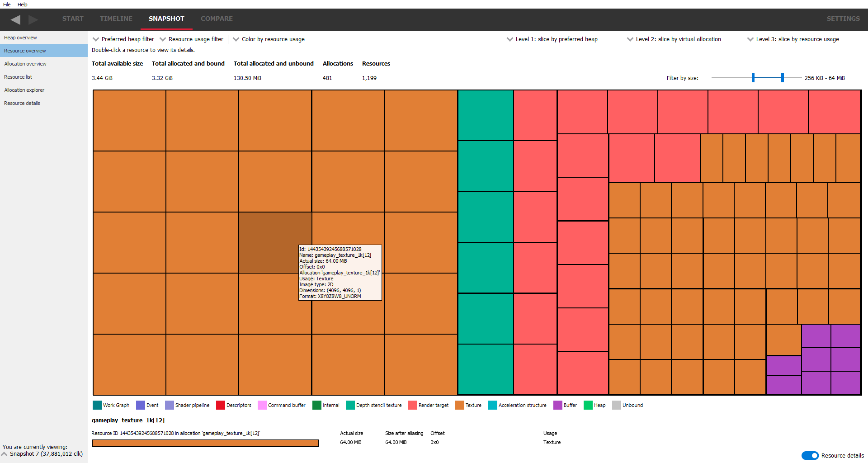Click the snapshot chevron icon at bottom left

click(5, 454)
